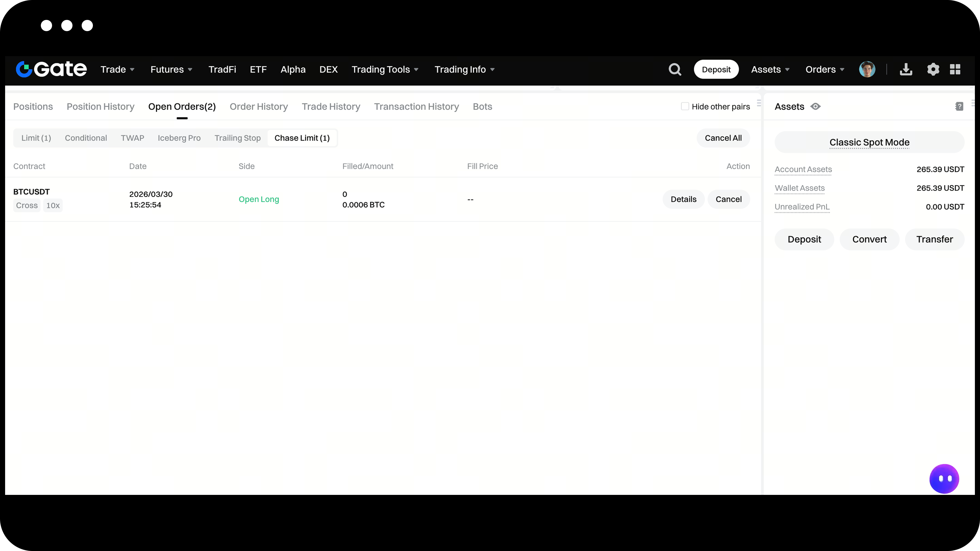Enable the Hide other pairs checkbox
Screen dimensions: 980x551
[x=685, y=106]
